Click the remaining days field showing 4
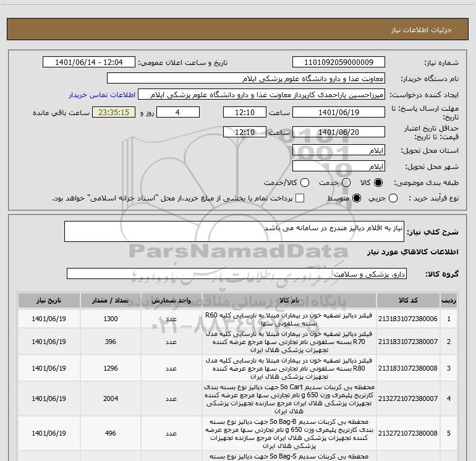The height and width of the screenshot is (461, 476). [x=178, y=113]
